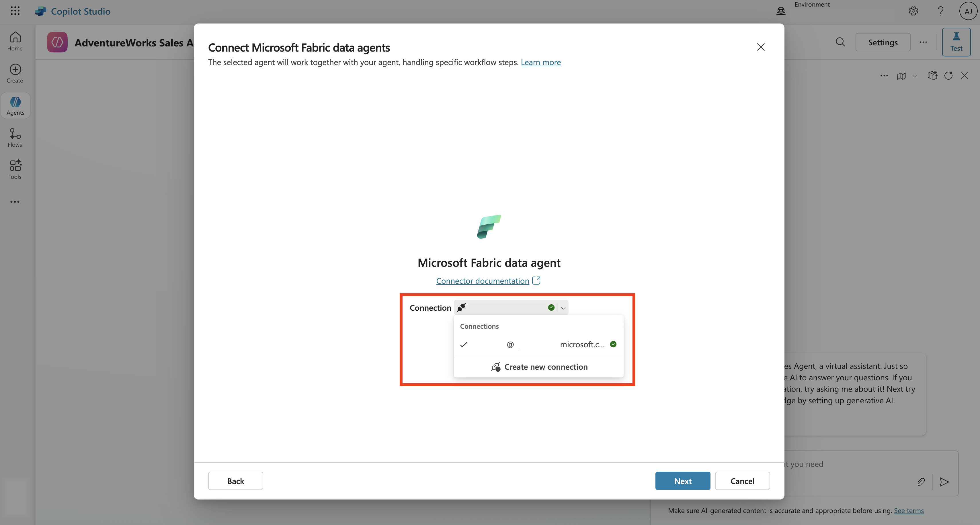
Task: Close the Connect Fabric data agents dialog
Action: [x=760, y=47]
